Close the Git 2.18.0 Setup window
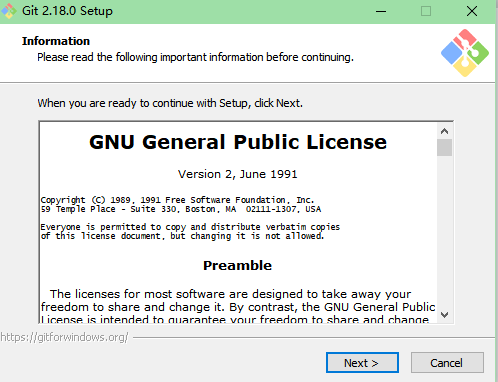This screenshot has width=498, height=382. (x=472, y=11)
